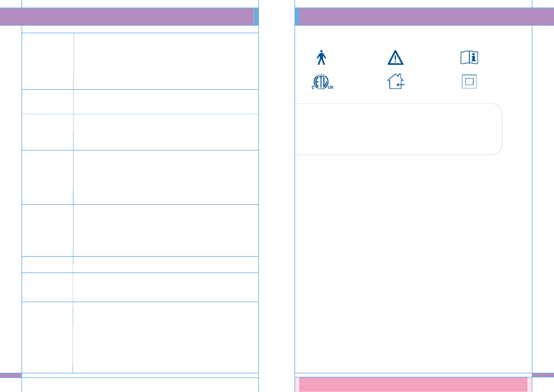Click the standing person symbol icon
This screenshot has height=392, width=554.
tap(321, 57)
